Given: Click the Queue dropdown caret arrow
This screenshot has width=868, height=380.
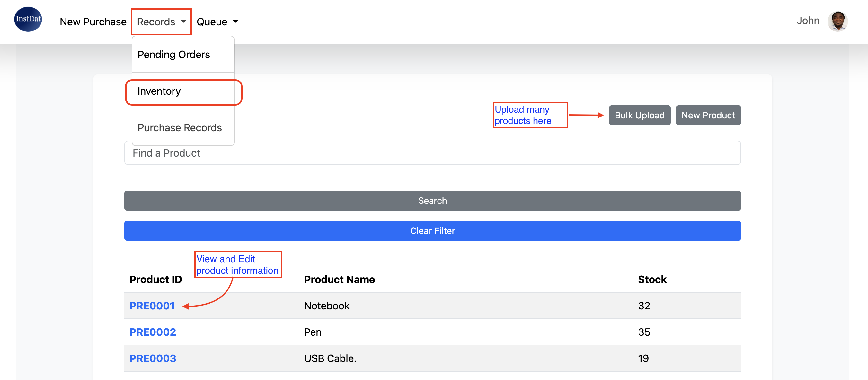Looking at the screenshot, I should (235, 22).
